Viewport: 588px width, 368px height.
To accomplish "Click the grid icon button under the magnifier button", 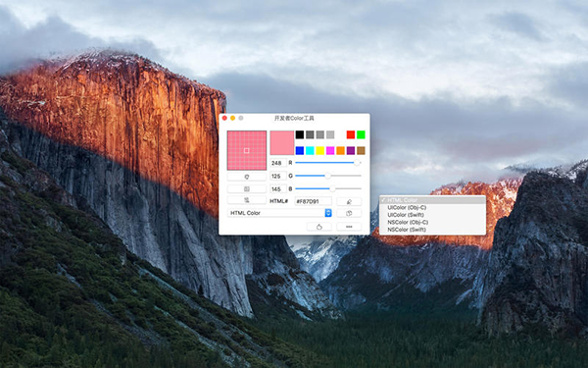I will (246, 188).
